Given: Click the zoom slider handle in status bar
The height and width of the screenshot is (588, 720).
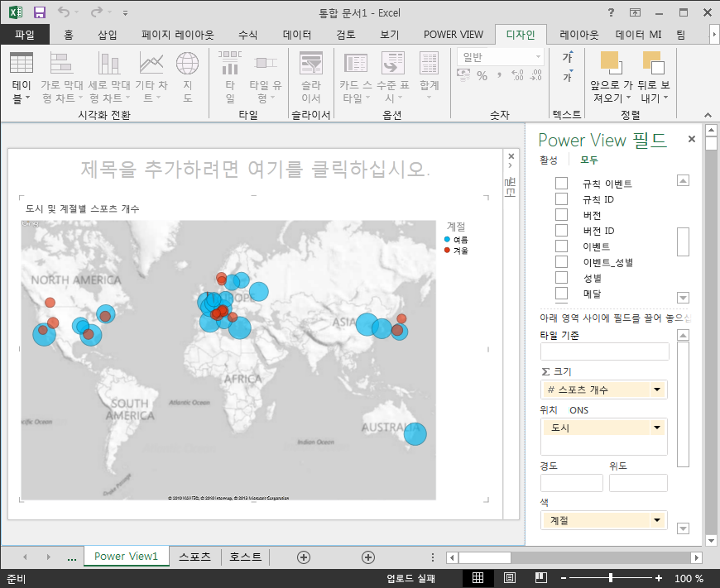Looking at the screenshot, I should pyautogui.click(x=610, y=578).
